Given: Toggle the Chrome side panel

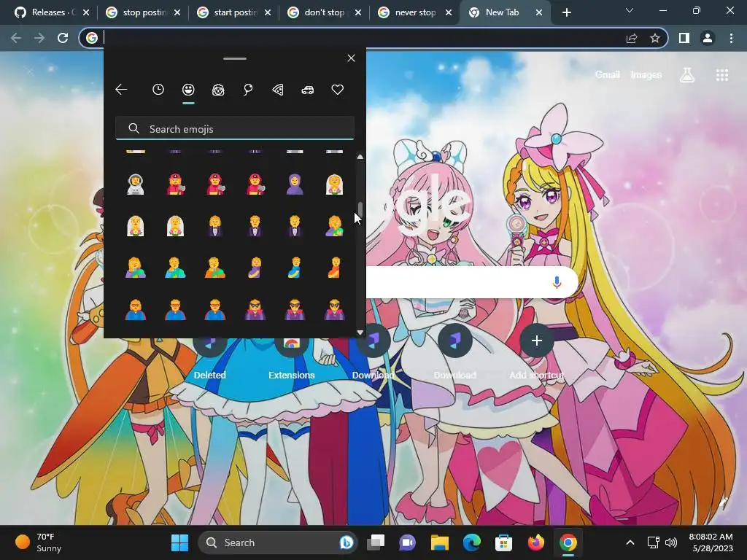Looking at the screenshot, I should (684, 38).
